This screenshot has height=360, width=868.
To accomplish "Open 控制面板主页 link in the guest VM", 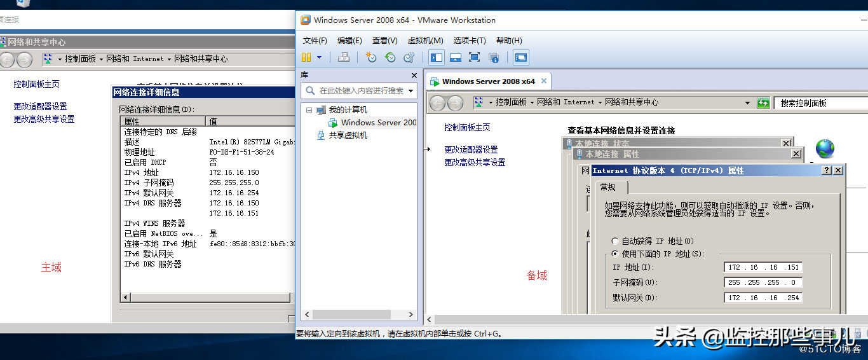I will coord(467,127).
